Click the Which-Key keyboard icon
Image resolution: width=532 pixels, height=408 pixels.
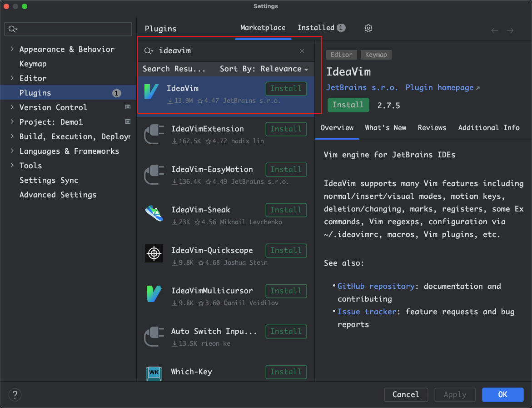point(154,374)
